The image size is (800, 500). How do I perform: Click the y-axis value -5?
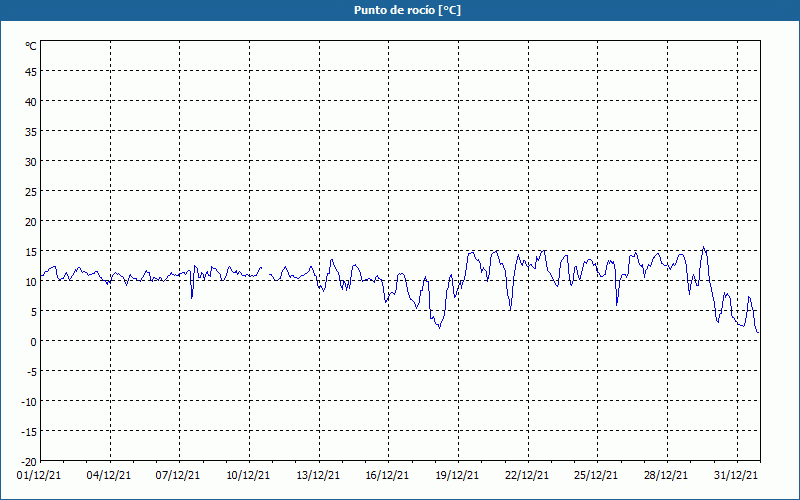click(32, 372)
